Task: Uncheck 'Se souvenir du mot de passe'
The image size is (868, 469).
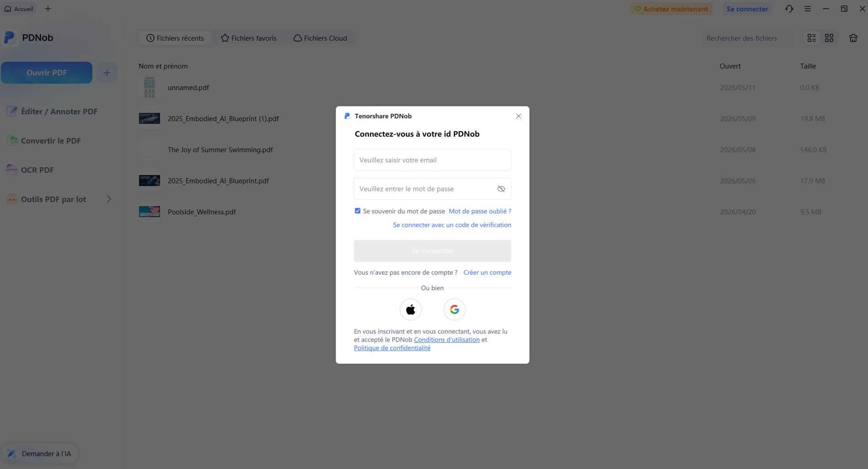Action: tap(358, 211)
